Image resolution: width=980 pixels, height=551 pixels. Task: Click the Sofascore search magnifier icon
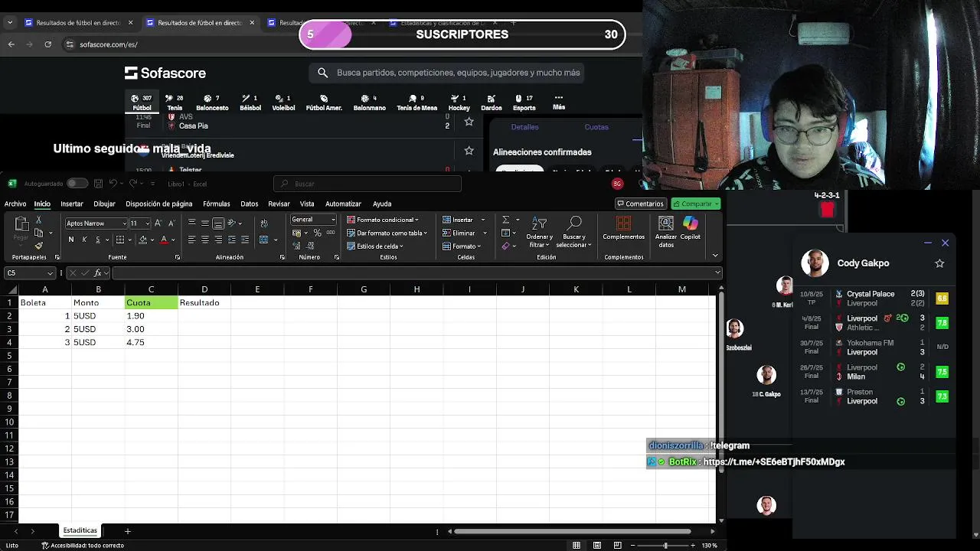(322, 73)
